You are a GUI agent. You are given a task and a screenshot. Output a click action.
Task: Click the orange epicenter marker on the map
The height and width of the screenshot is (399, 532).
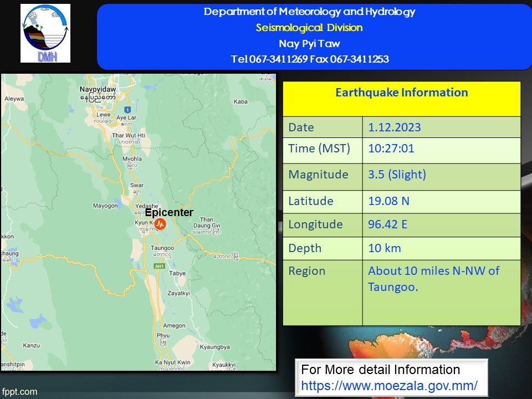tap(160, 223)
